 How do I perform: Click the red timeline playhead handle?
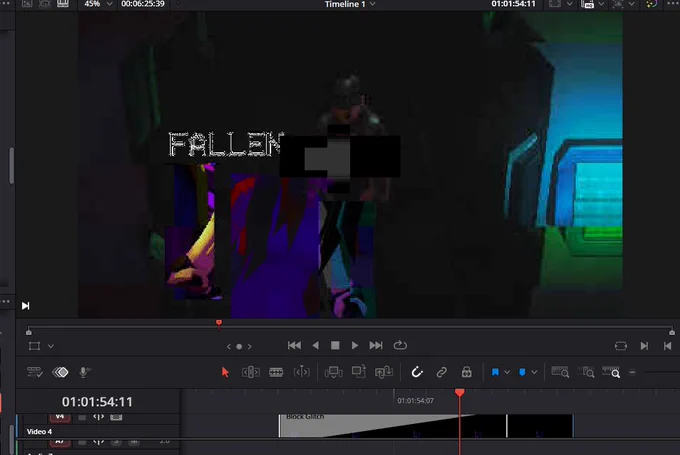[460, 392]
